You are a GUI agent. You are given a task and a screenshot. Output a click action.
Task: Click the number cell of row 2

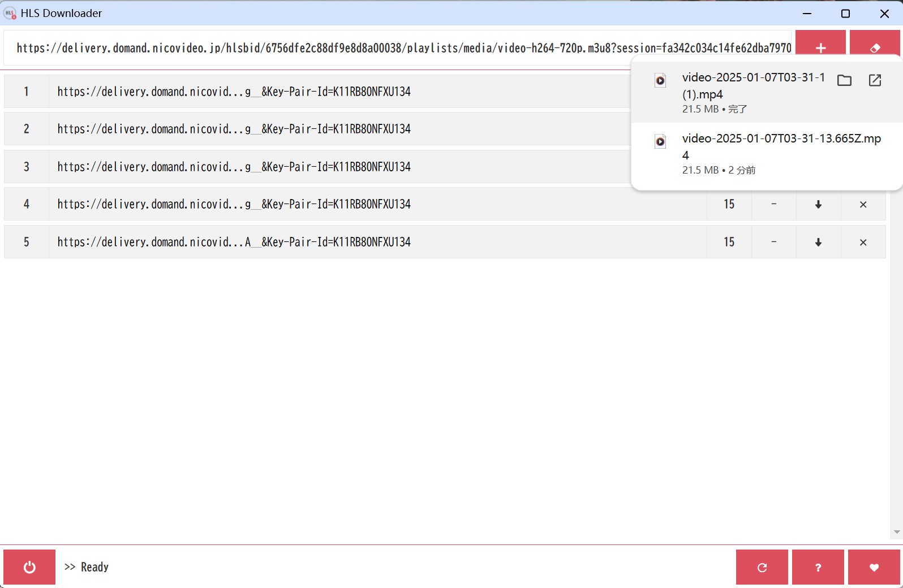click(26, 129)
